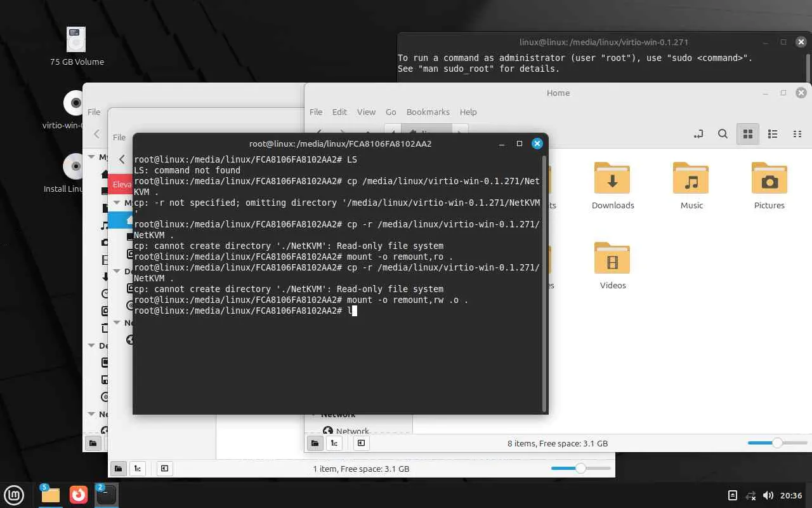Open the View menu in Home window
Screen dimensions: 812x508
[x=366, y=112]
